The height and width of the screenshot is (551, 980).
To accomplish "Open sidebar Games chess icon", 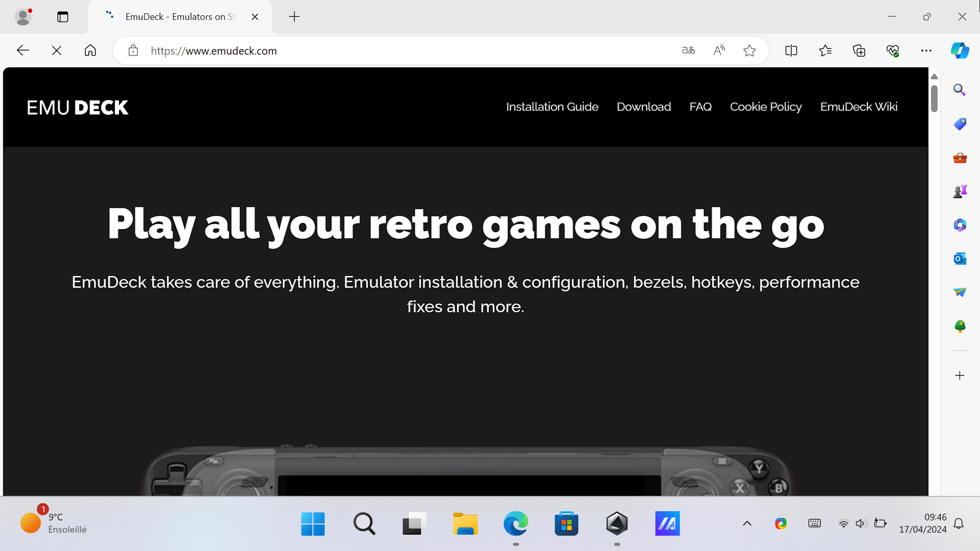I will pyautogui.click(x=960, y=191).
